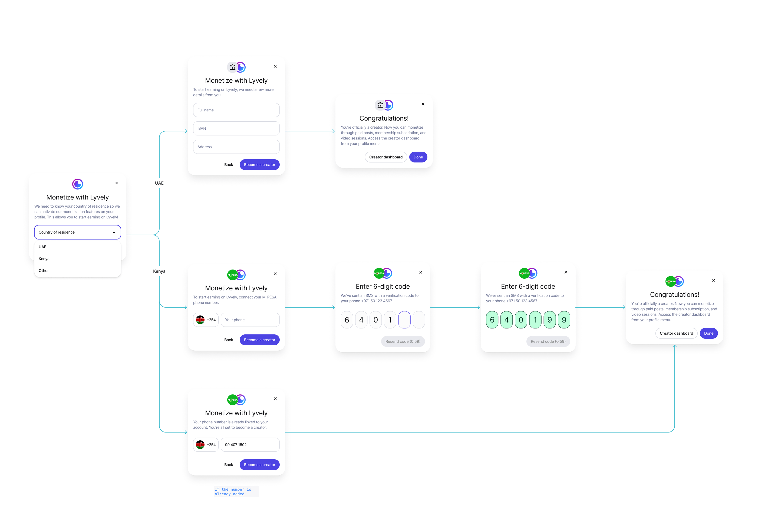
Task: Click Become a creator in already linked dialog
Action: 260,465
